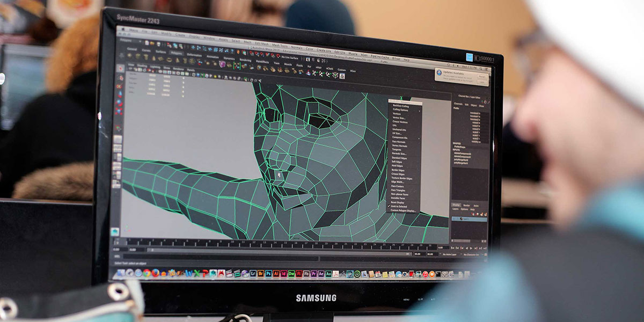
Task: Launch Adobe Bridge from the Dock
Action: pyautogui.click(x=261, y=273)
